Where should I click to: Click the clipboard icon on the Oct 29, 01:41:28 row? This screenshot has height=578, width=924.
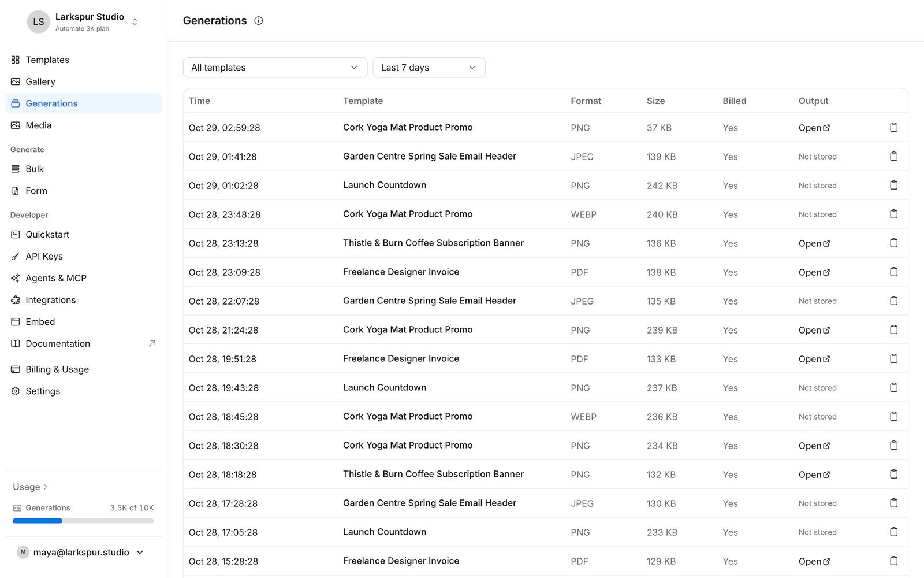coord(893,157)
